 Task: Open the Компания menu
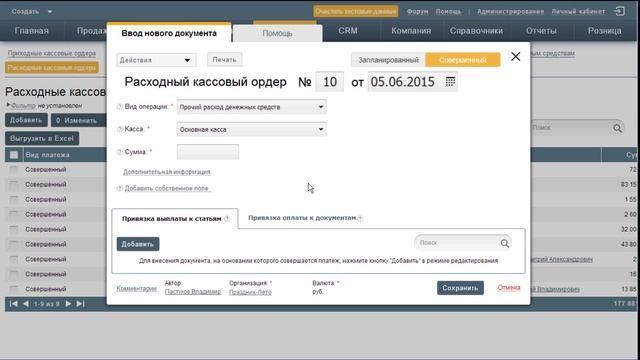(x=411, y=31)
